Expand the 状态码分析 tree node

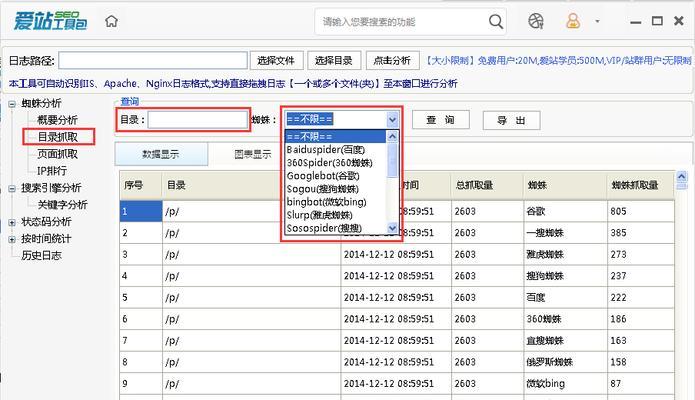click(x=12, y=222)
